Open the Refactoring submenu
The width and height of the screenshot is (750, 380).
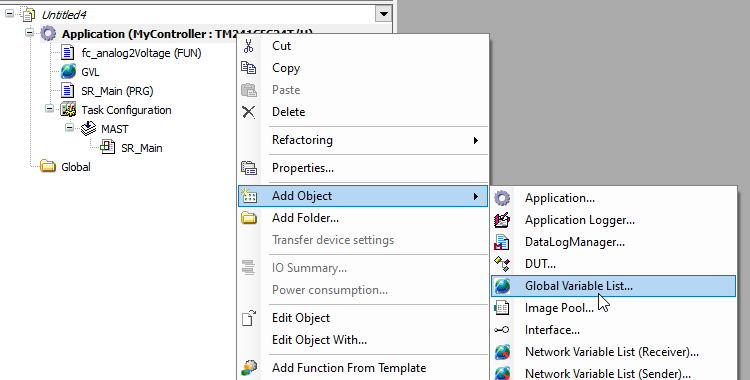pos(363,140)
